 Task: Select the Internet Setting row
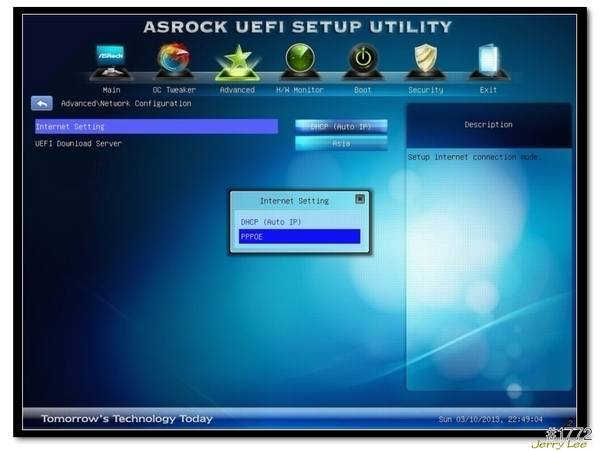point(157,127)
